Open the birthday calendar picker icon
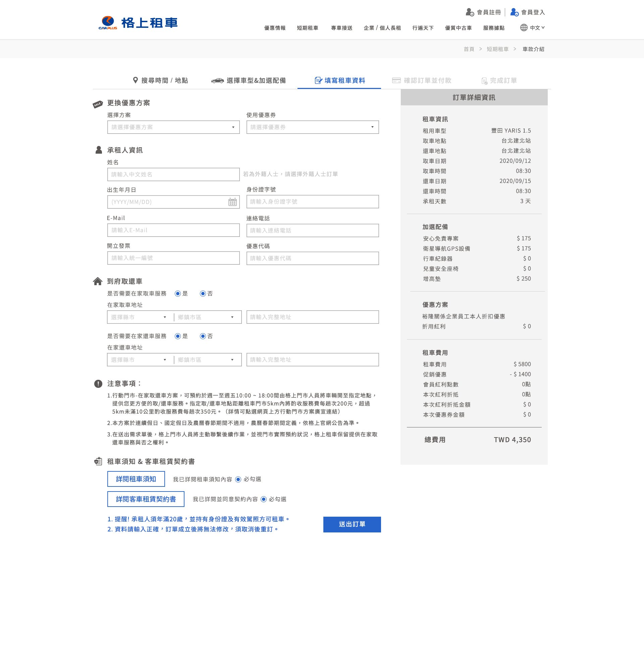The image size is (644, 671). coord(232,202)
